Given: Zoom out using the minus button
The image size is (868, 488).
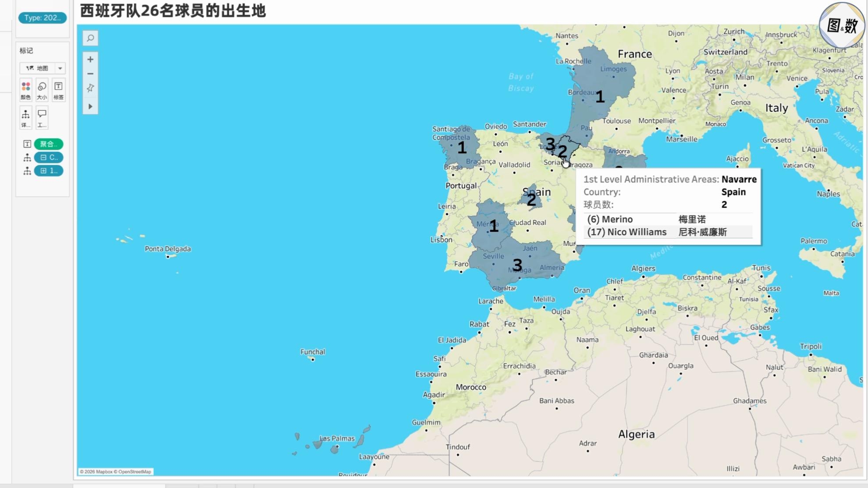Looking at the screenshot, I should point(90,74).
